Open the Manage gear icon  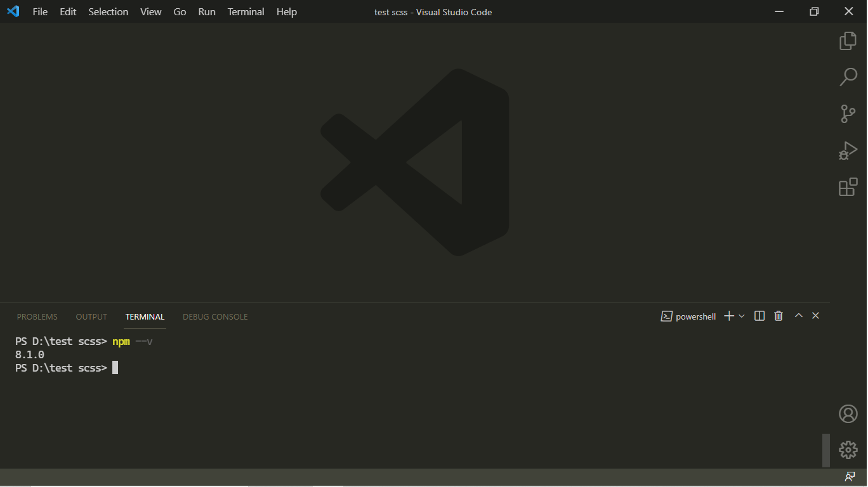(848, 450)
